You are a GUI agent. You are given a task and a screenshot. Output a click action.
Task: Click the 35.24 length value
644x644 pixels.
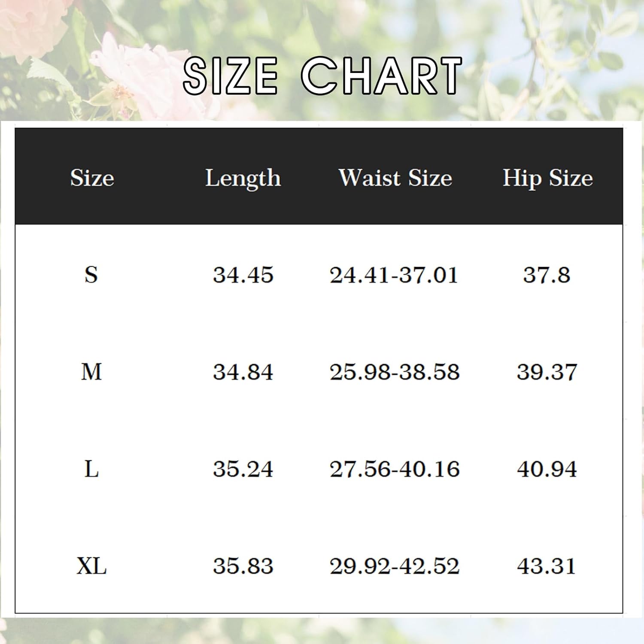pyautogui.click(x=243, y=469)
